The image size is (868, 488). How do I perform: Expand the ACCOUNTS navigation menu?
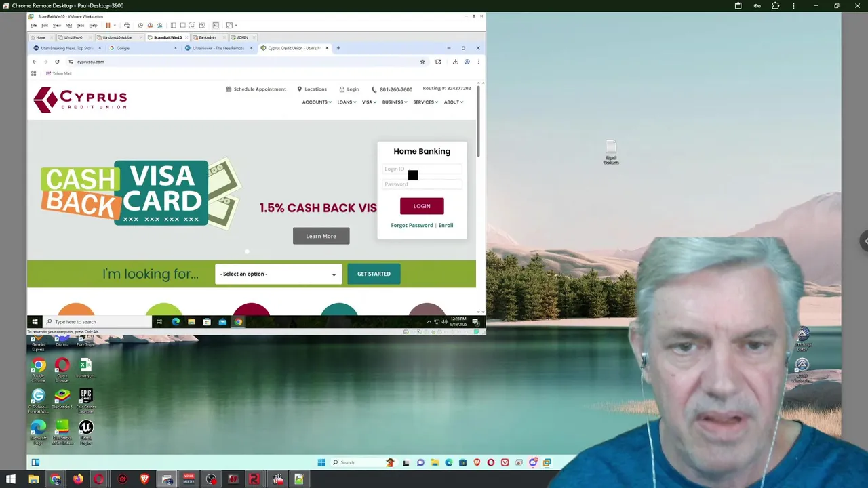tap(317, 102)
